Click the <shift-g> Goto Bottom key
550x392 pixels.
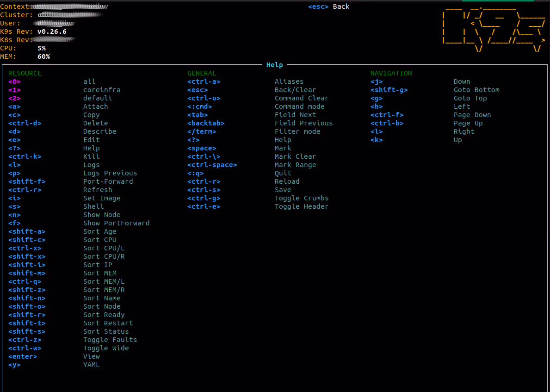click(389, 90)
